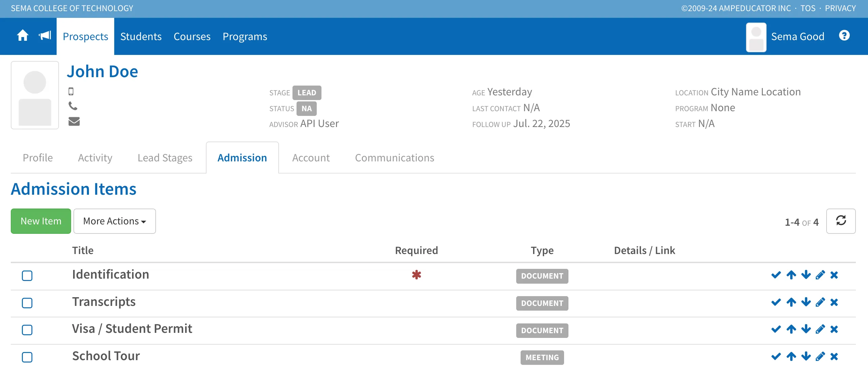Image resolution: width=868 pixels, height=378 pixels.
Task: Click John Doe's profile photo placeholder
Action: point(35,95)
